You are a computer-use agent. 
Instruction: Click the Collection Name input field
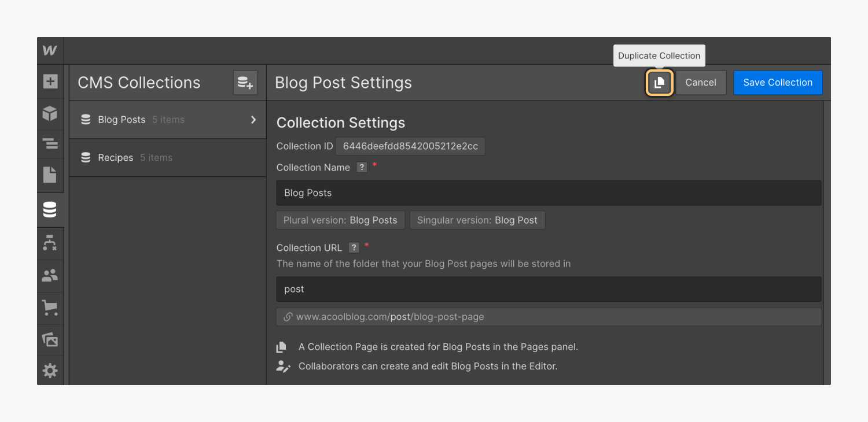(x=548, y=193)
